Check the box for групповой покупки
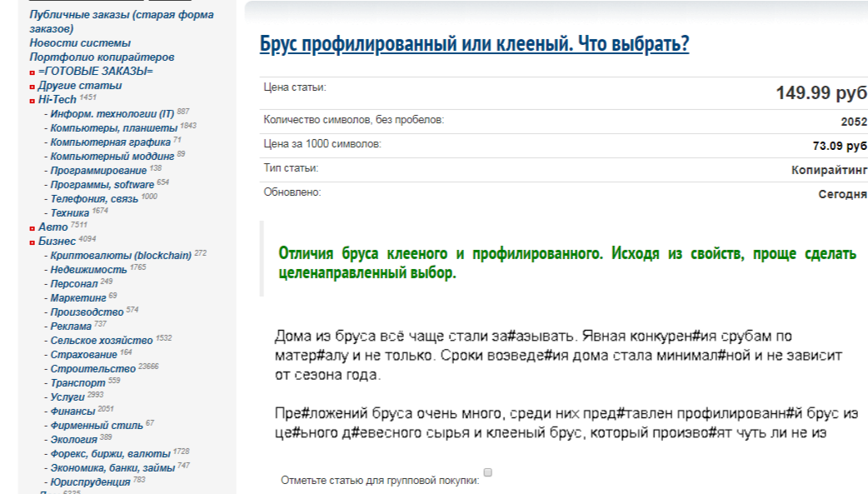 click(x=488, y=472)
